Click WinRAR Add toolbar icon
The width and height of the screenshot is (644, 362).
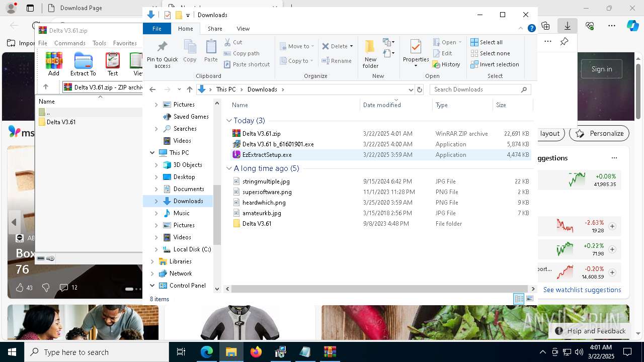[x=54, y=64]
